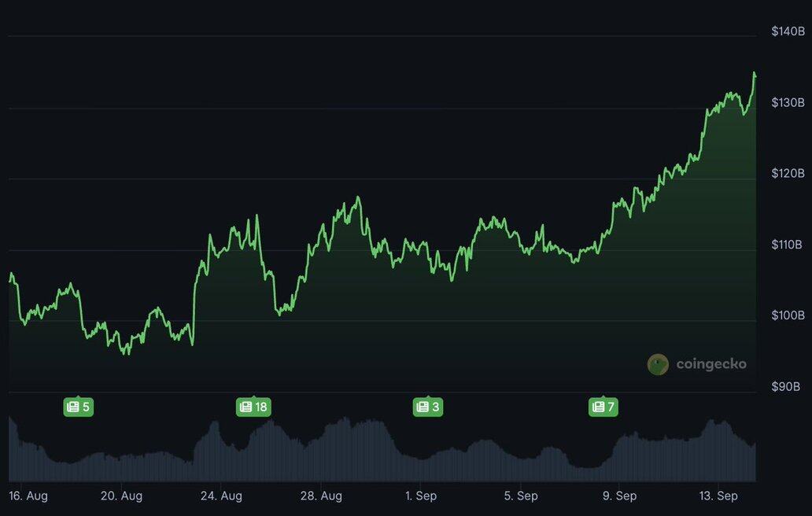Select the $110B price axis label
Image resolution: width=812 pixels, height=516 pixels.
pyautogui.click(x=787, y=245)
